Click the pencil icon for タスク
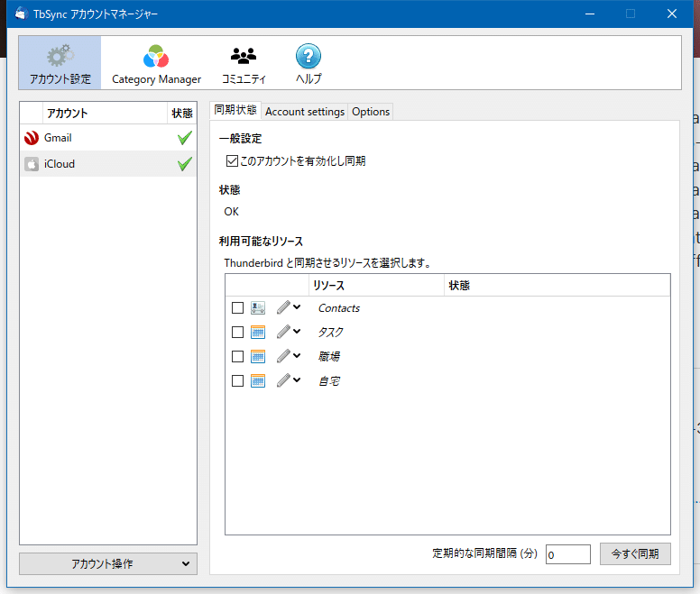This screenshot has height=594, width=700. point(283,332)
